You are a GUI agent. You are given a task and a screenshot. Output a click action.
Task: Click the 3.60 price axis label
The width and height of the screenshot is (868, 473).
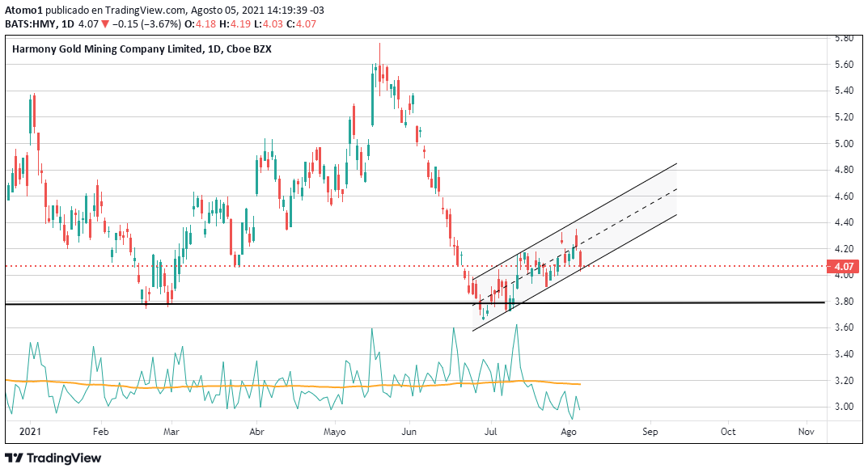pyautogui.click(x=845, y=327)
